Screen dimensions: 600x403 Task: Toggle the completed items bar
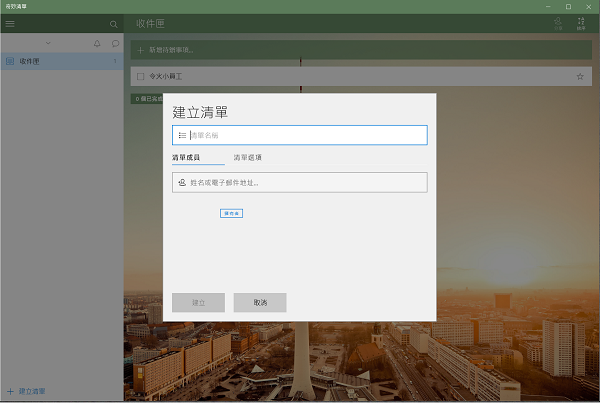click(147, 99)
